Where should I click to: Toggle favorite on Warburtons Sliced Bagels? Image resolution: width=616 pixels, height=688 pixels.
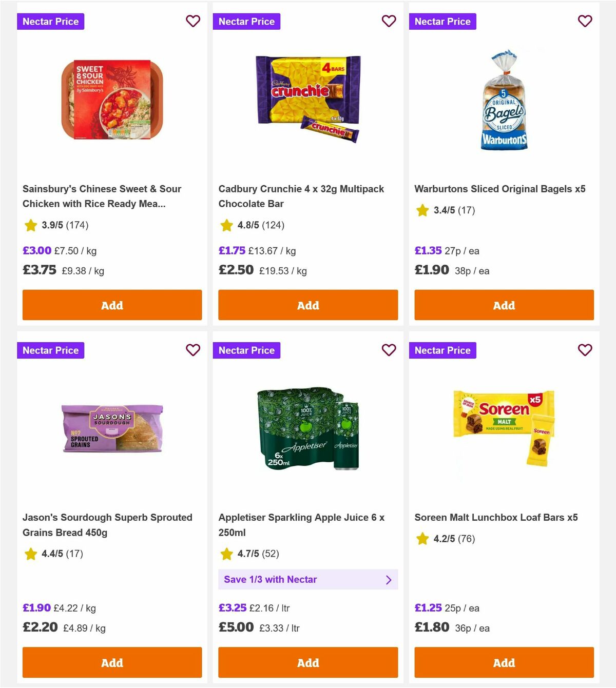coord(585,21)
